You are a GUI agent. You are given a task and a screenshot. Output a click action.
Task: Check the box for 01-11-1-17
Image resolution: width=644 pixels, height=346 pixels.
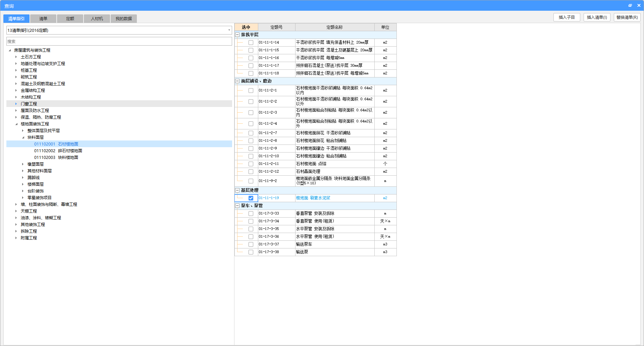[251, 66]
